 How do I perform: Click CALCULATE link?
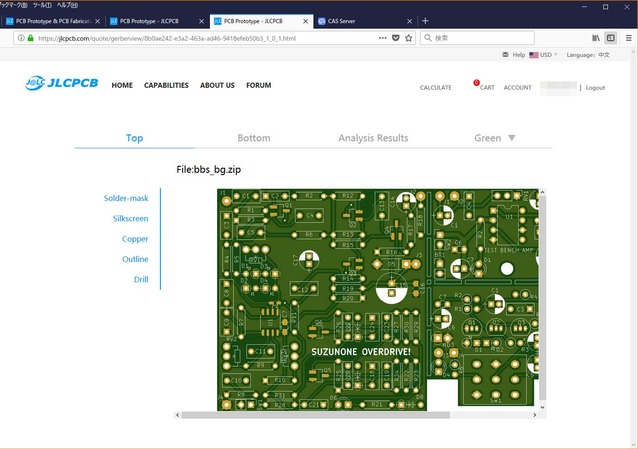point(435,88)
